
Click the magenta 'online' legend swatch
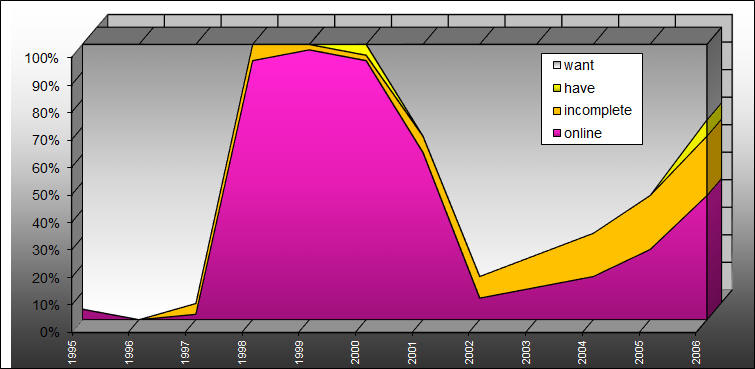click(557, 133)
